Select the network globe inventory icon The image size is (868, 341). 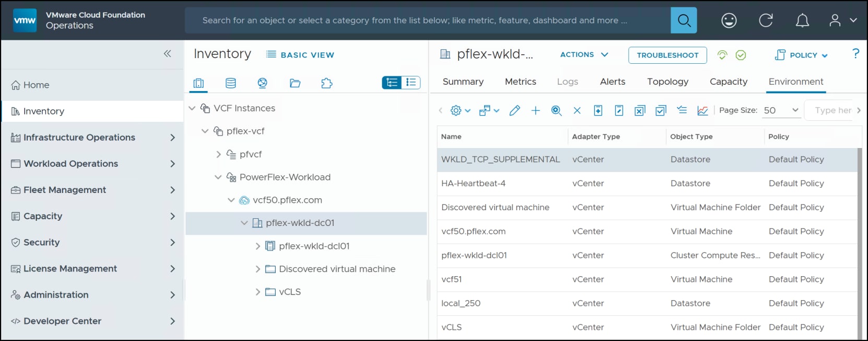click(262, 83)
